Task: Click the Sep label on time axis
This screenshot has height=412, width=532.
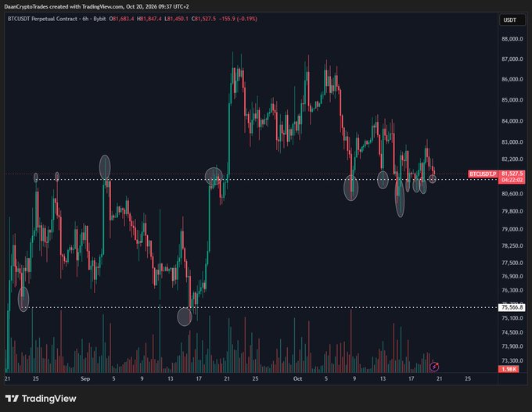Action: coord(85,378)
